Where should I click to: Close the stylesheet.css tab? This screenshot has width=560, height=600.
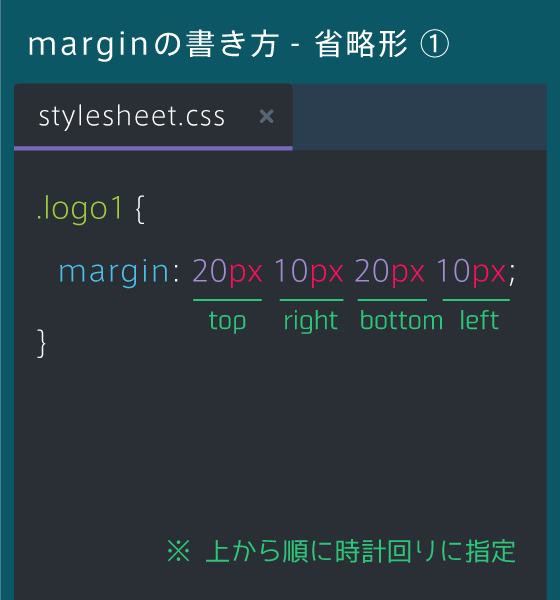click(x=266, y=116)
